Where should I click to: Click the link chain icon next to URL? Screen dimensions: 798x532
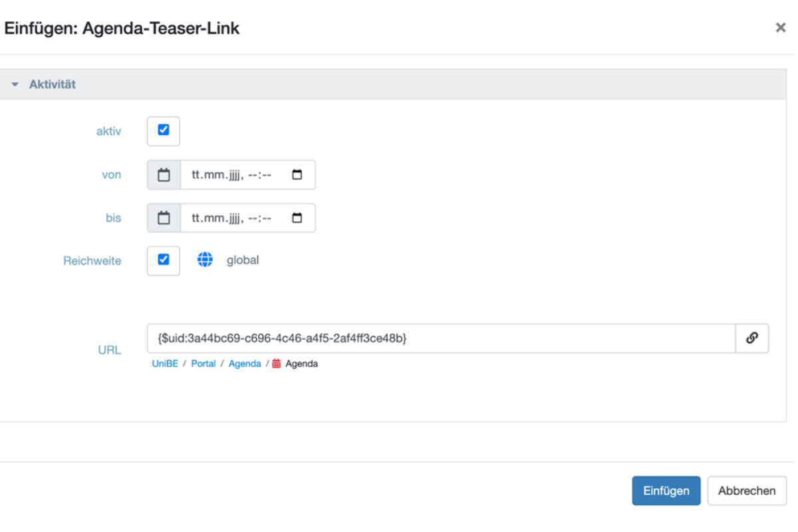point(752,338)
